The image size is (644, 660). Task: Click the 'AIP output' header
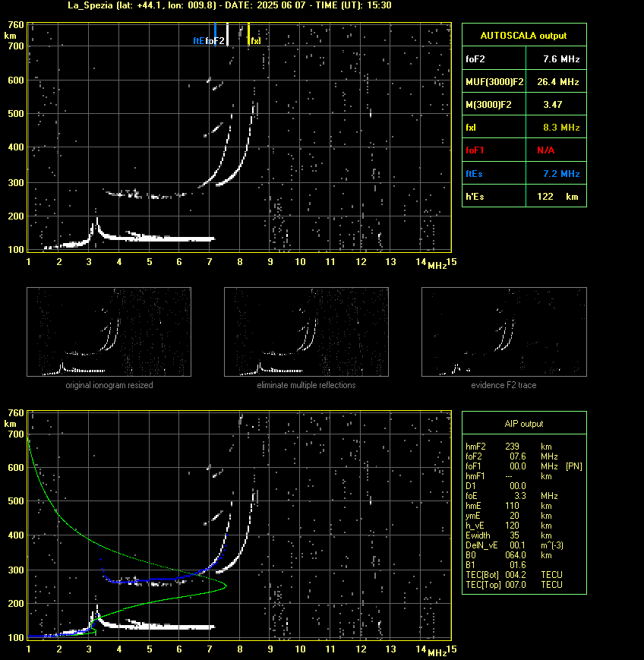(x=524, y=424)
